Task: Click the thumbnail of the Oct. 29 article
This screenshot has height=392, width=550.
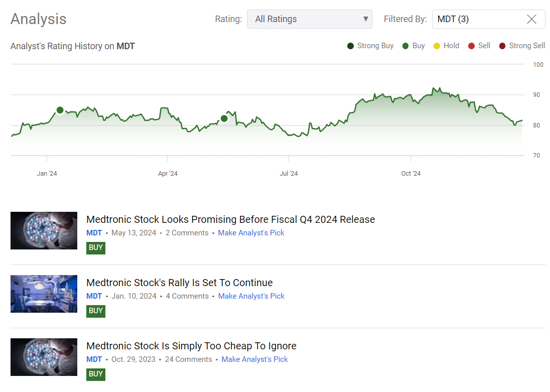Action: (44, 357)
